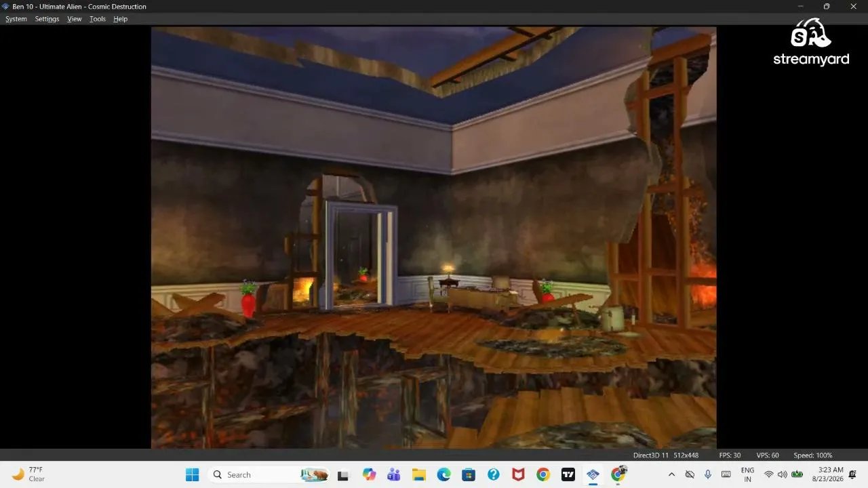Open the System menu
Image resolution: width=868 pixels, height=488 pixels.
pyautogui.click(x=16, y=19)
